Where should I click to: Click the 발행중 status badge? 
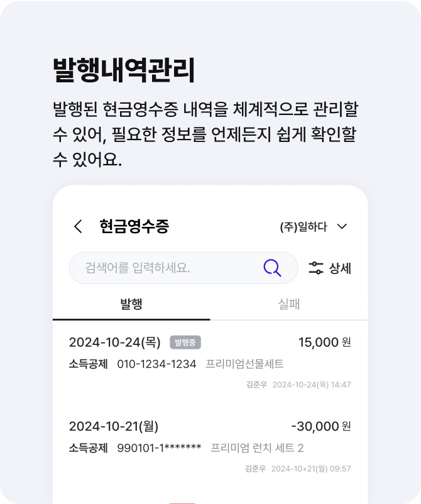[185, 342]
